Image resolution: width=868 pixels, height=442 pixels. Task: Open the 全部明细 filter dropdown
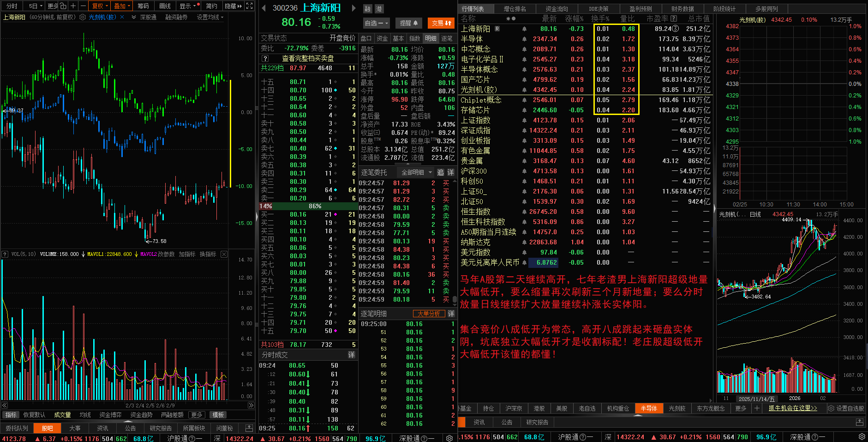pos(416,172)
